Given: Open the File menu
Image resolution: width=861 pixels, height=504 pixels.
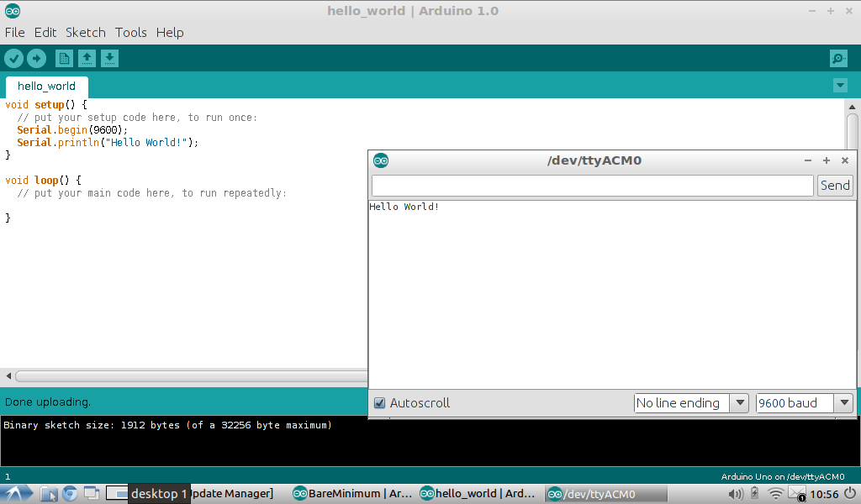Looking at the screenshot, I should click(15, 33).
